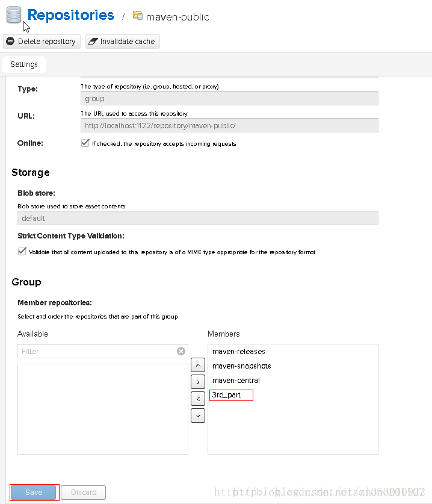This screenshot has width=432, height=504.
Task: Move selected member up with up arrow
Action: pyautogui.click(x=198, y=365)
